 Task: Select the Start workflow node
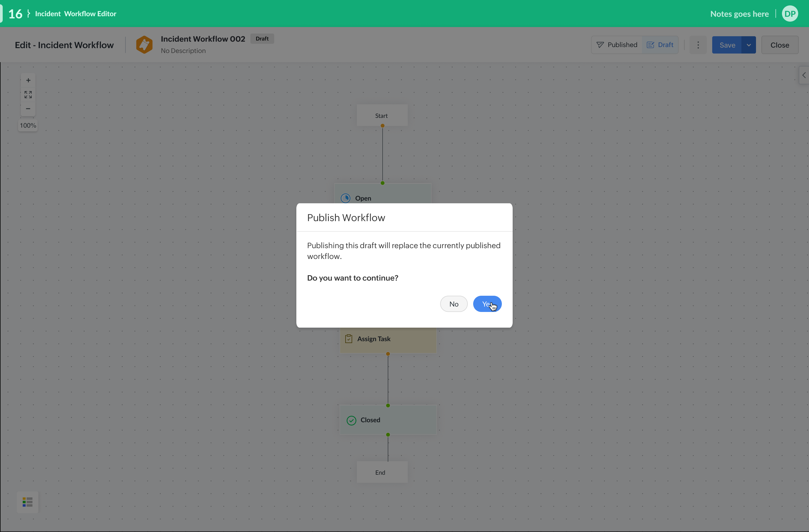(x=382, y=116)
